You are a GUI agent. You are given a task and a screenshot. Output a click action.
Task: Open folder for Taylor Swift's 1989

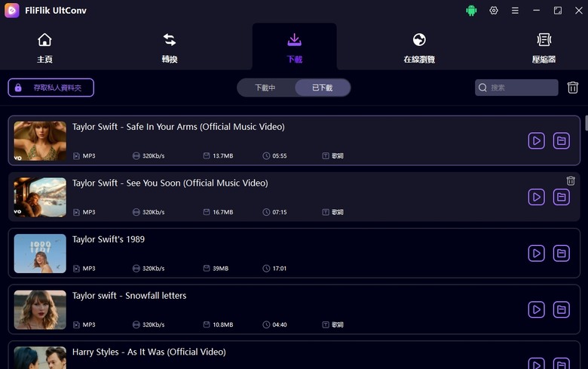pyautogui.click(x=562, y=254)
